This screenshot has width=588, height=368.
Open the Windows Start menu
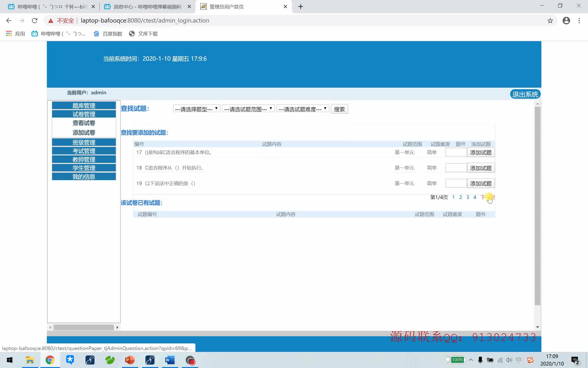9,360
